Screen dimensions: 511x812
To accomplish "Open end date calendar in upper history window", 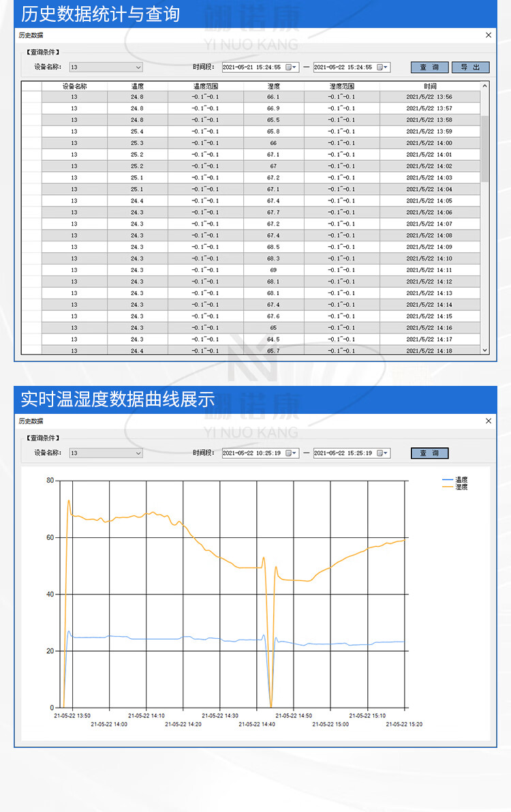I will click(383, 67).
